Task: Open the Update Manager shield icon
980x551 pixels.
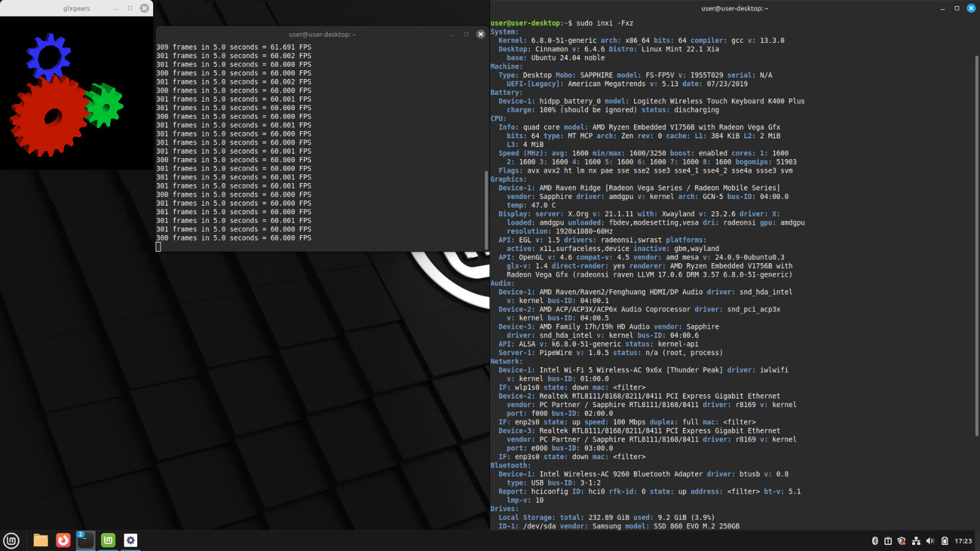Action: 902,541
